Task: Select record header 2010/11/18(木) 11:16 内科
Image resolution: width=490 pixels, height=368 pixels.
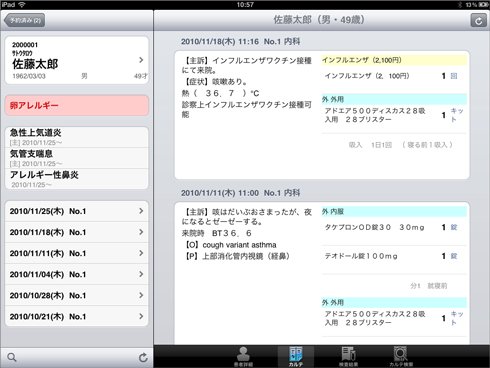Action: [240, 41]
